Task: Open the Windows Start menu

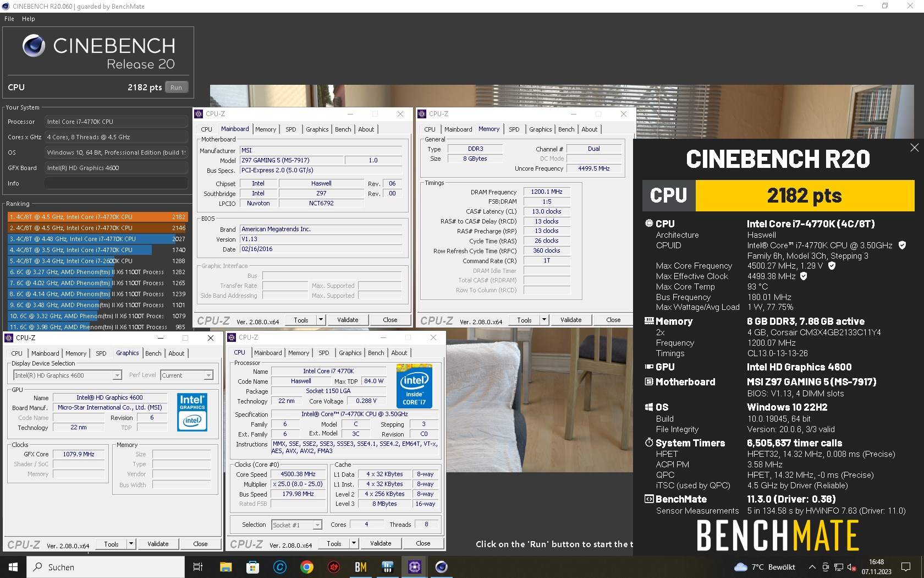Action: (x=13, y=567)
